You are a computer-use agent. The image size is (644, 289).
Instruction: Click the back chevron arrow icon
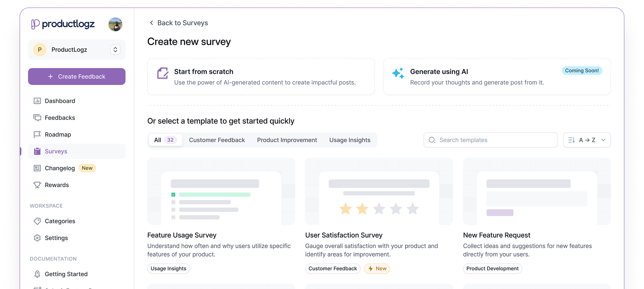point(152,23)
